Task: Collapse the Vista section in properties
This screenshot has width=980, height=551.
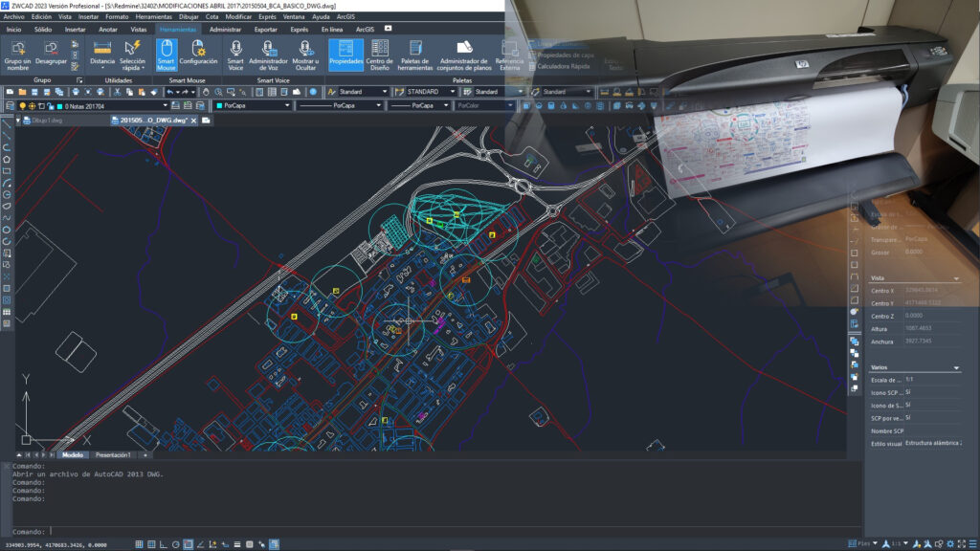Action: tap(956, 278)
